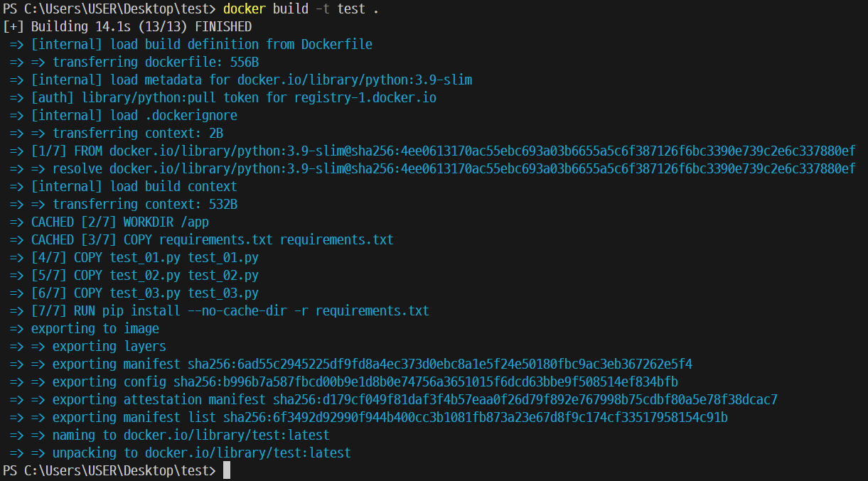Click the terminal cursor at the last prompt
Screen dimensions: 868x481
pos(227,470)
